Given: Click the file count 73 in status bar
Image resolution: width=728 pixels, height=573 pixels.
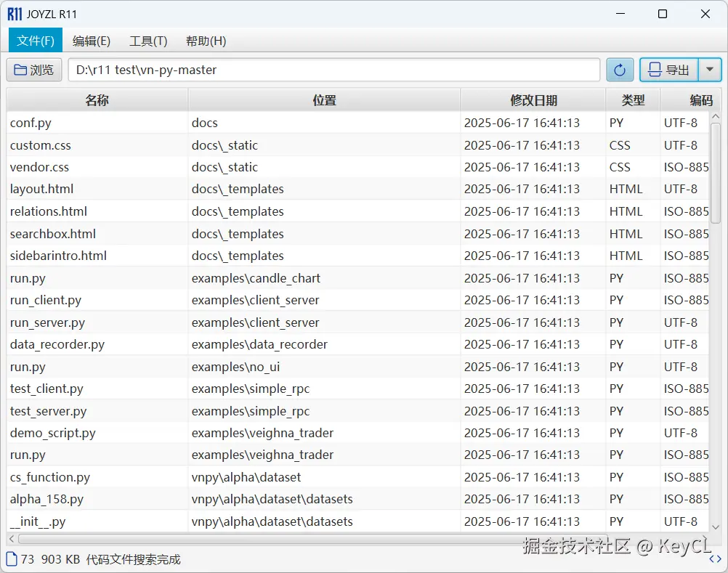Looking at the screenshot, I should pos(28,559).
